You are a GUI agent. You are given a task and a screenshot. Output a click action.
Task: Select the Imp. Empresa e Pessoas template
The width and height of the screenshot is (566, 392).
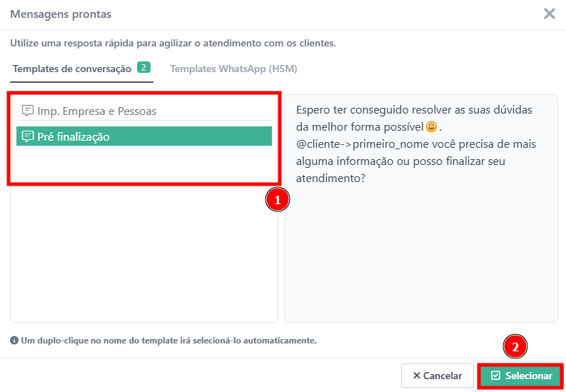pyautogui.click(x=96, y=111)
